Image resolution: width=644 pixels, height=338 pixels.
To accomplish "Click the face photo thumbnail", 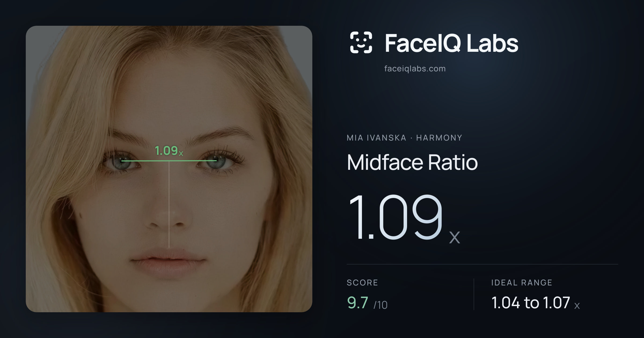I will (x=169, y=169).
